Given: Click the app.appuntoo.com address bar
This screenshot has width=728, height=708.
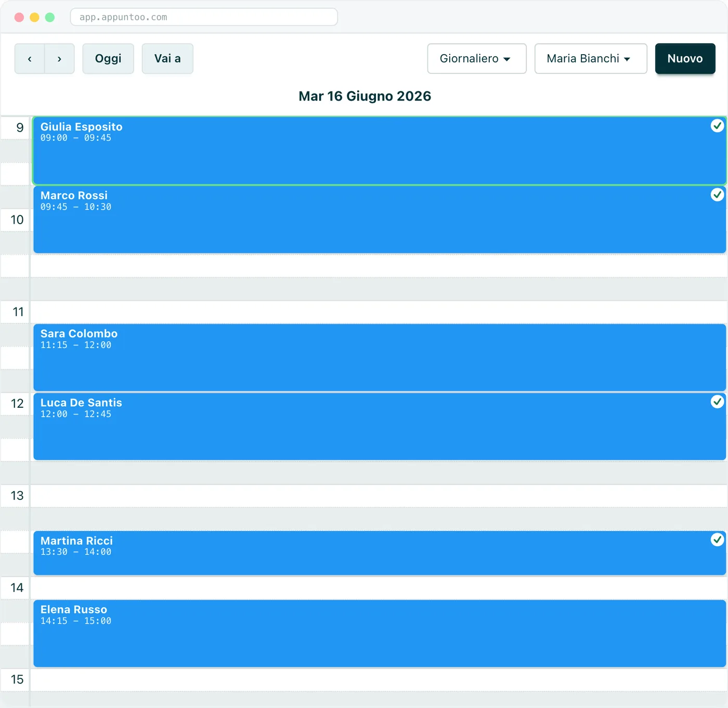Looking at the screenshot, I should 204,17.
